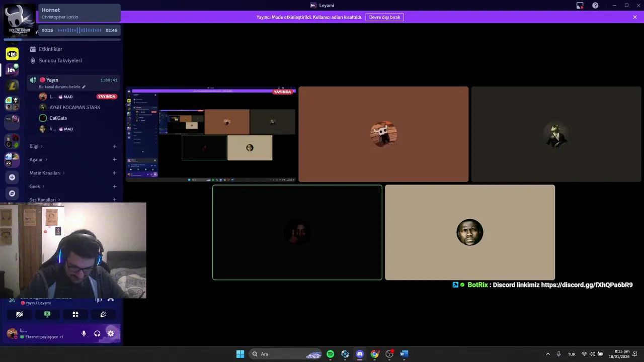Open the Help question mark icon
Viewport: 644px width, 362px height.
click(595, 6)
